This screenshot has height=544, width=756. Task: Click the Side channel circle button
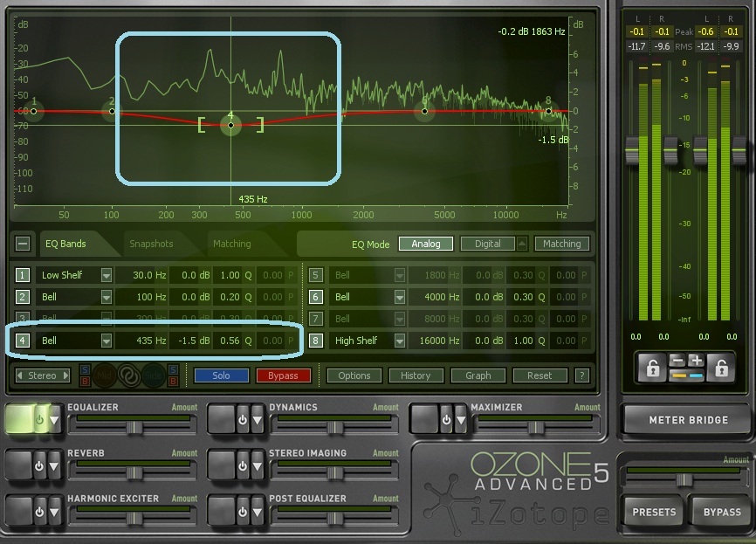154,375
